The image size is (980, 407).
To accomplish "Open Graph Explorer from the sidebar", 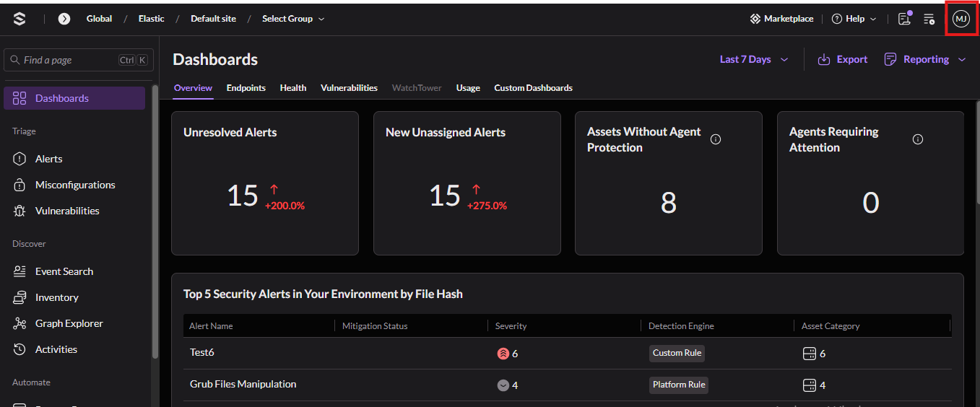I will 69,323.
